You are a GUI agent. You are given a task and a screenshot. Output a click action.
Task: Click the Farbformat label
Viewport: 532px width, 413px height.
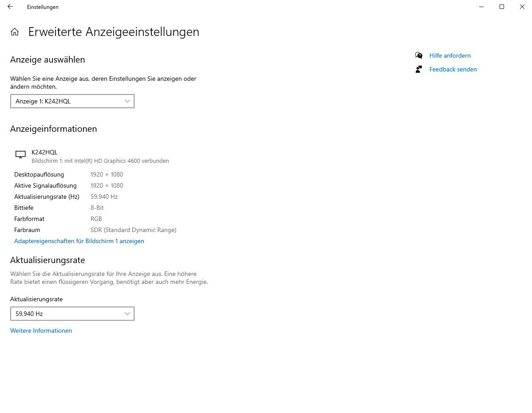[x=29, y=219]
